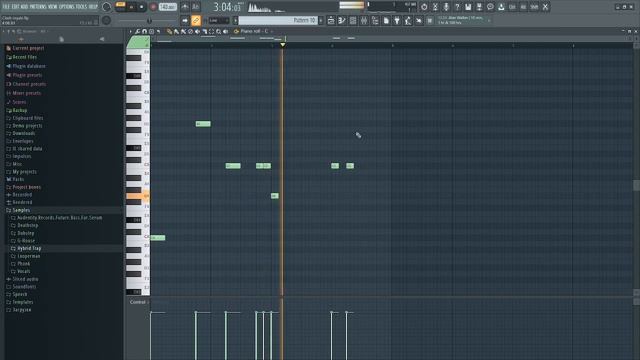Open the tempo tapper toolbar icon
This screenshot has width=640, height=360.
(408, 20)
